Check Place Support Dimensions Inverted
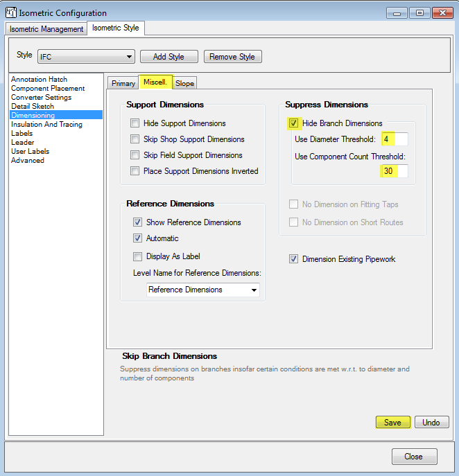This screenshot has height=476, width=459. tap(135, 171)
